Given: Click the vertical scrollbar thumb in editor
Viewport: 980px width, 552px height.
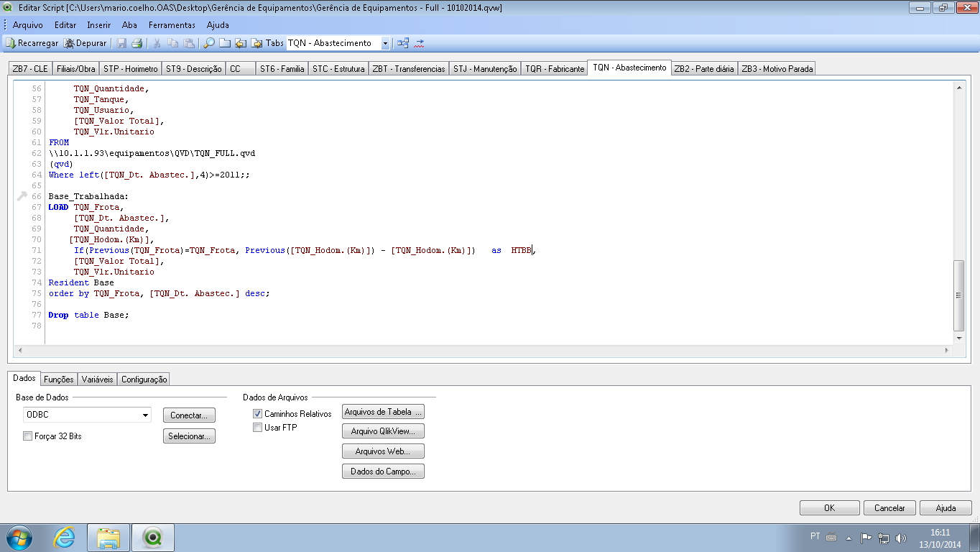Looking at the screenshot, I should pyautogui.click(x=958, y=294).
